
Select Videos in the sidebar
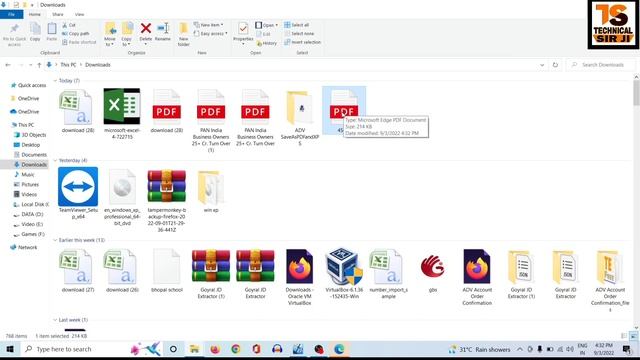coord(25,194)
